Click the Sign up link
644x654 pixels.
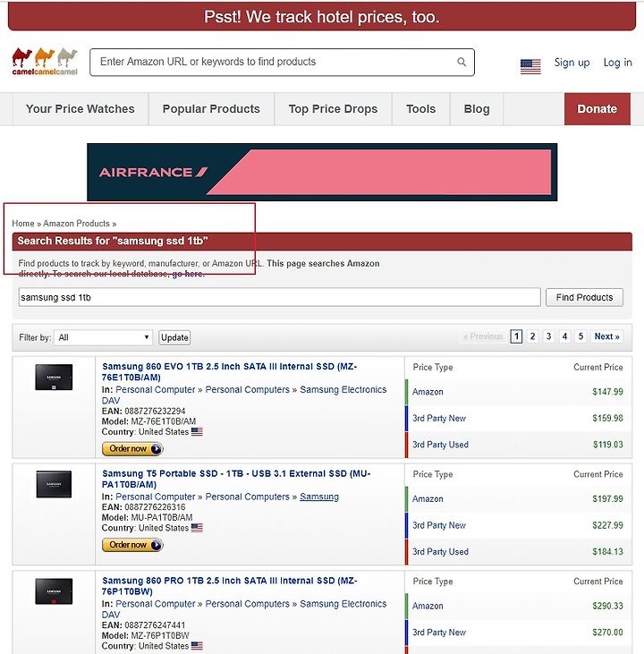pos(572,63)
